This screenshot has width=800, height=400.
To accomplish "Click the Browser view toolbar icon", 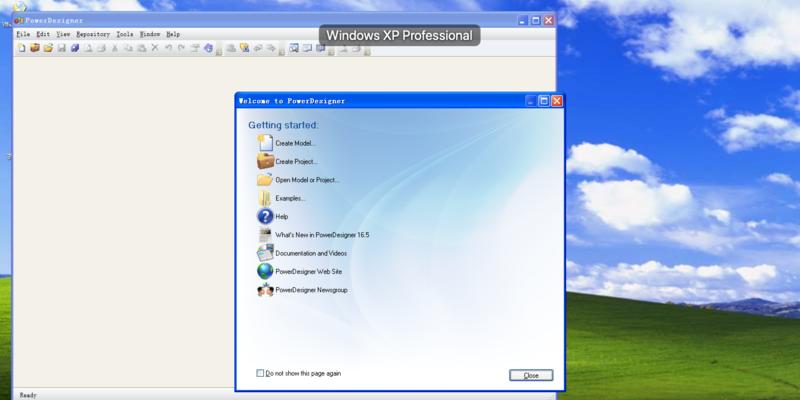I will pyautogui.click(x=293, y=48).
